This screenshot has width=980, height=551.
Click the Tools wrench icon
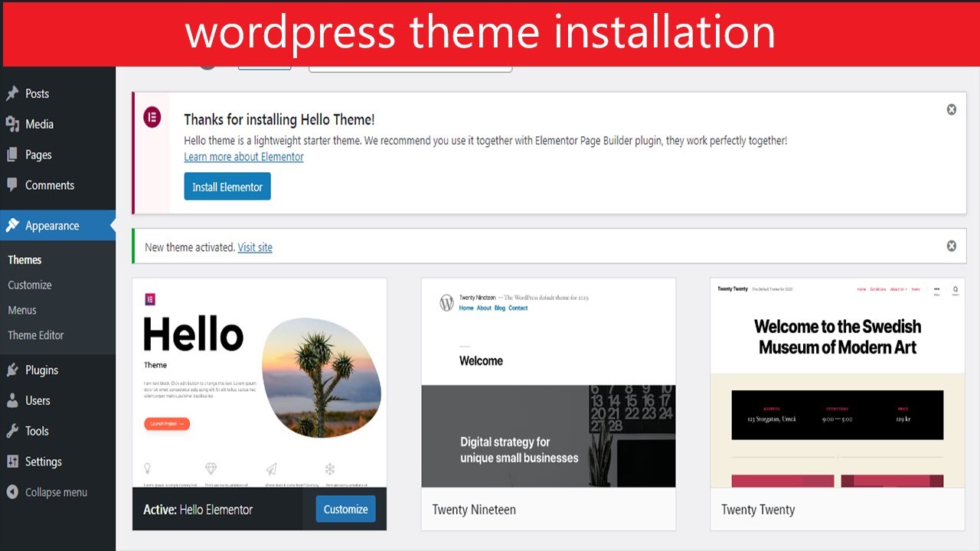[12, 431]
